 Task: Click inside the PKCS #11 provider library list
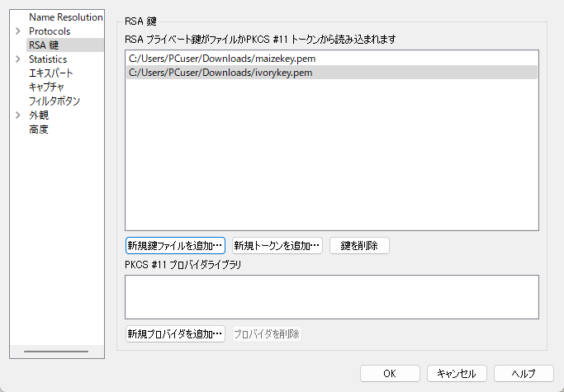(x=332, y=297)
